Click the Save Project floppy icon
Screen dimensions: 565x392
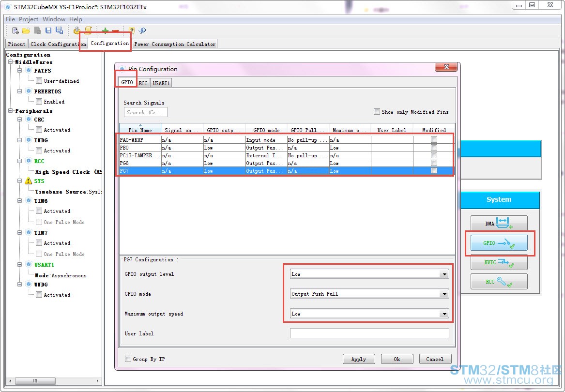(x=48, y=30)
